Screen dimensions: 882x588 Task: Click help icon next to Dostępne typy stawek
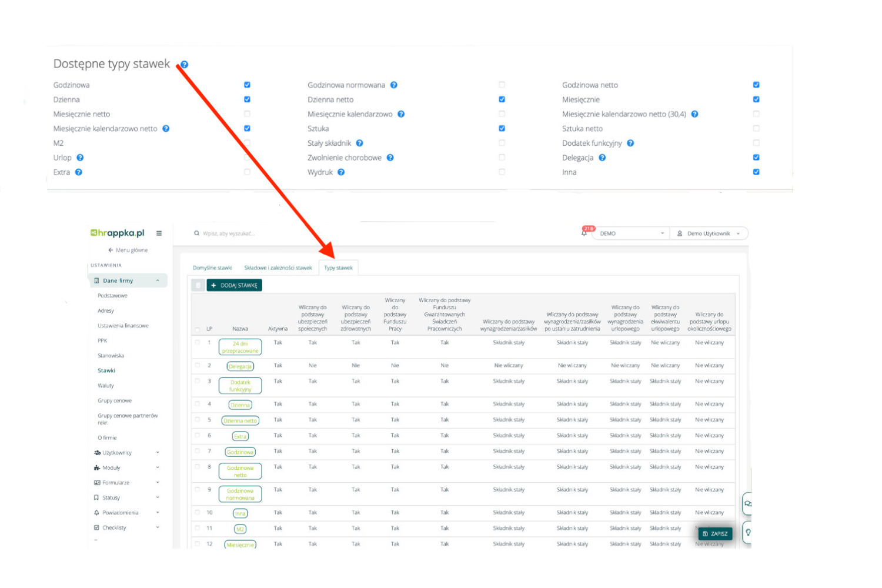(185, 65)
